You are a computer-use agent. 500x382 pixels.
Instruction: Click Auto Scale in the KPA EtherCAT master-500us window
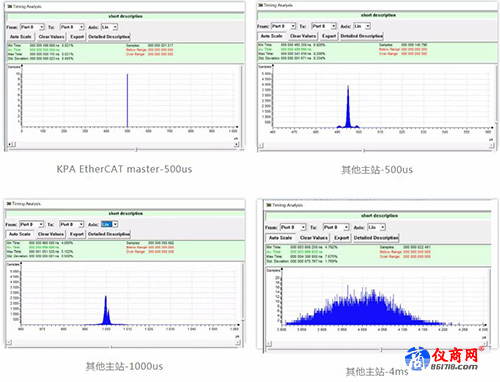click(20, 37)
